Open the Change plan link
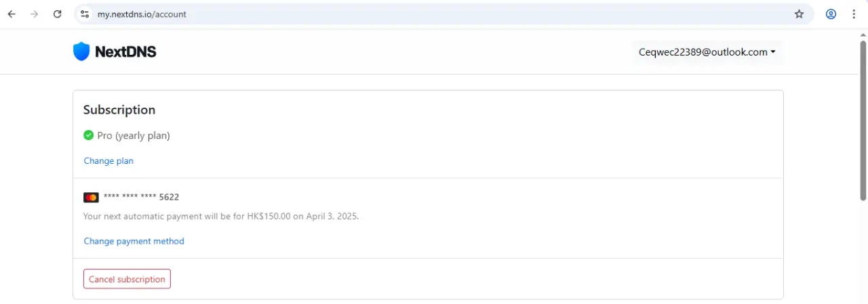Viewport: 868px width, 304px height. pos(108,161)
